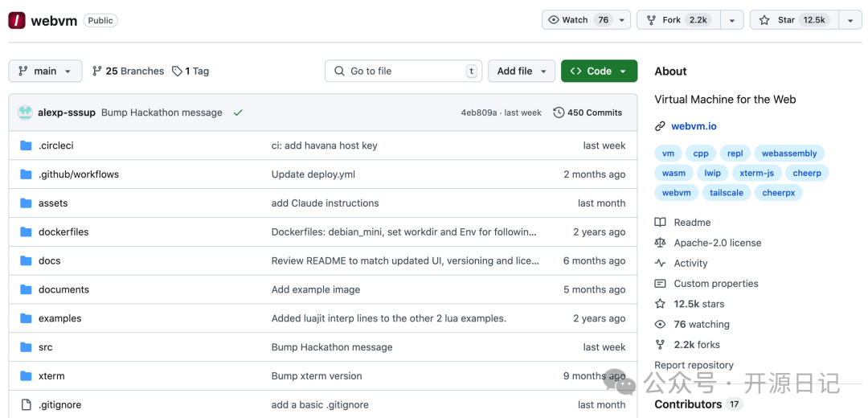The width and height of the screenshot is (868, 418).
Task: Click the fork icon on the Fork button
Action: click(x=652, y=20)
